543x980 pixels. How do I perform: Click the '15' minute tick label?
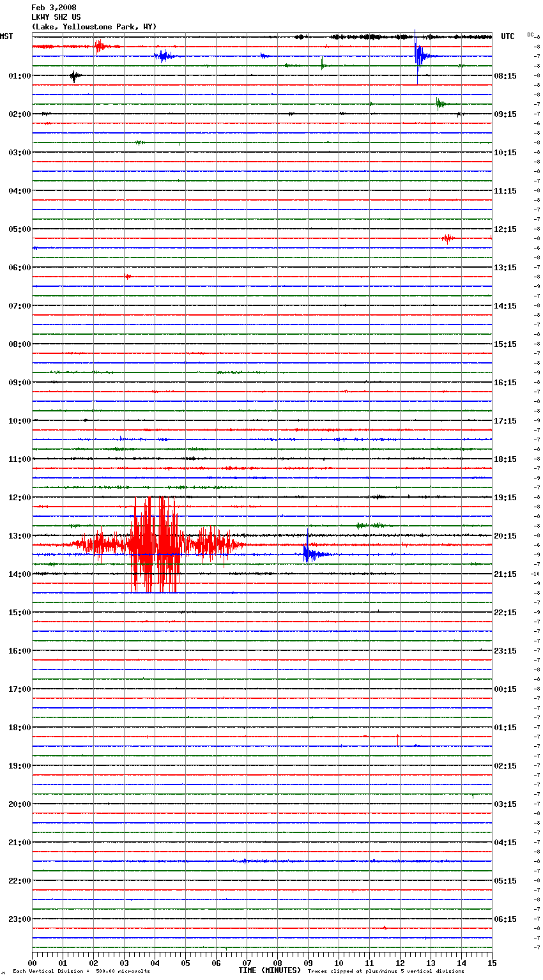(492, 963)
